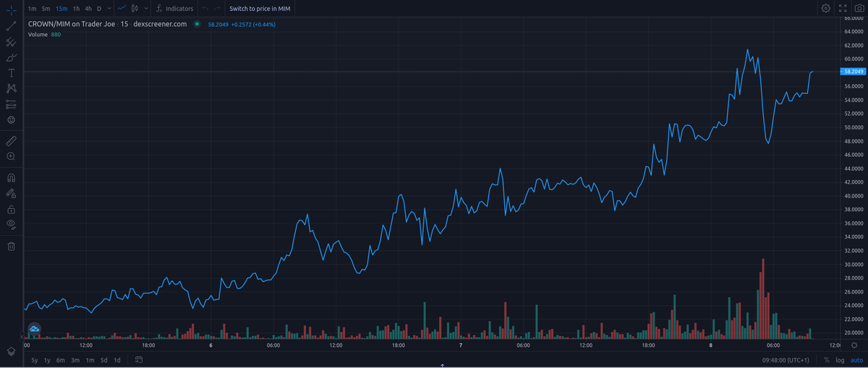
Task: Set date range to 5d
Action: click(x=103, y=359)
